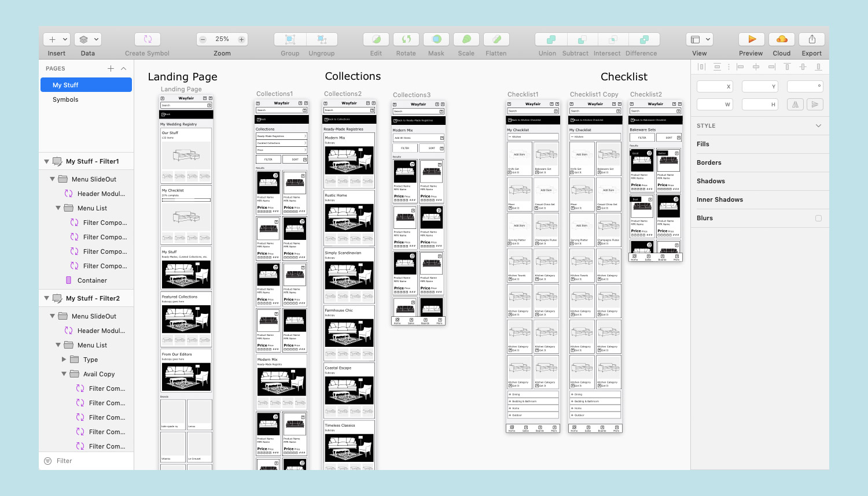
Task: Select the My Stuff page
Action: (x=86, y=85)
